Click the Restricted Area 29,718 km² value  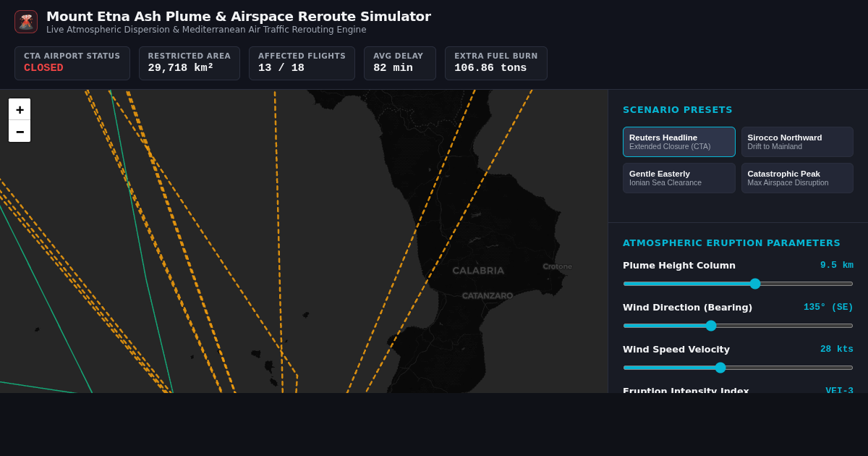click(x=181, y=68)
